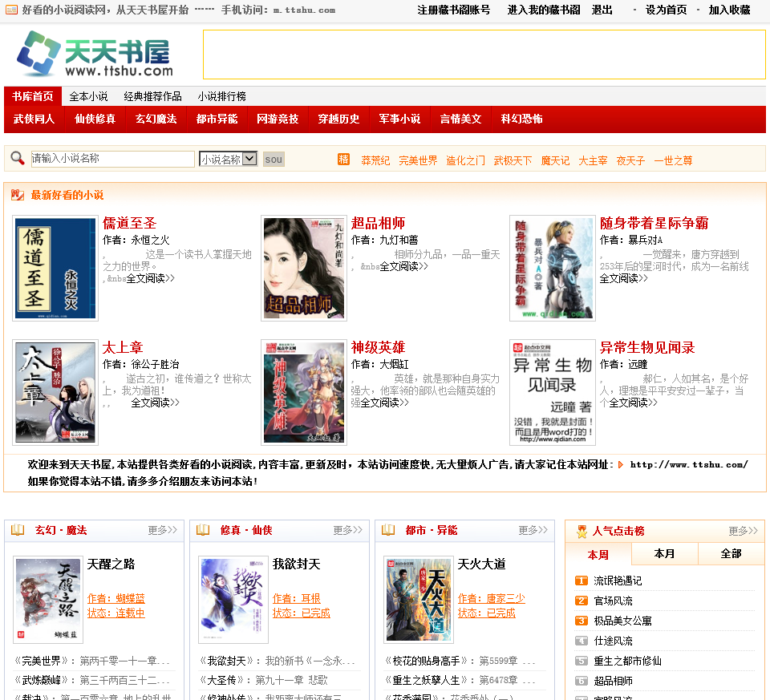Click the 莽荒纪 recommended novel link
770x700 pixels.
(x=375, y=160)
